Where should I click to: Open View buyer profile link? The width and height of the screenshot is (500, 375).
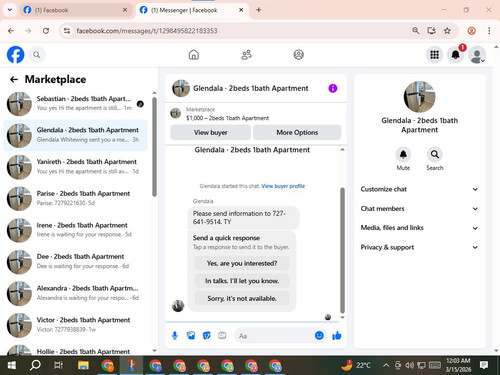[x=283, y=186]
